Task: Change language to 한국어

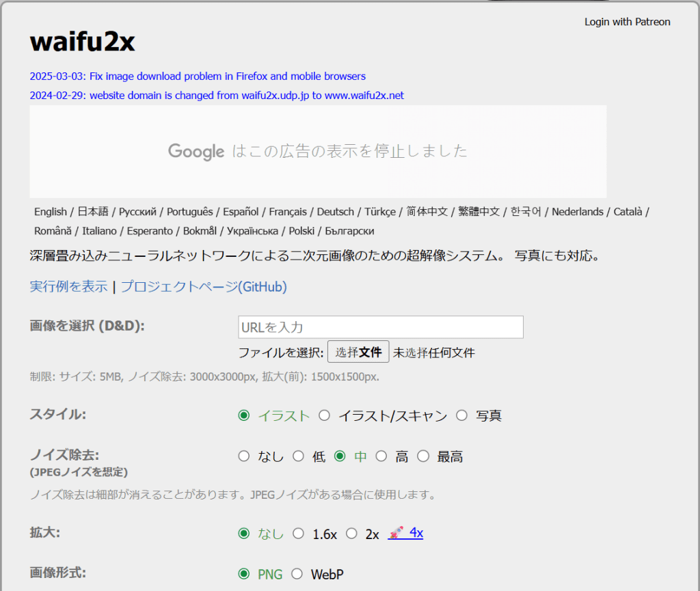Action: click(526, 212)
